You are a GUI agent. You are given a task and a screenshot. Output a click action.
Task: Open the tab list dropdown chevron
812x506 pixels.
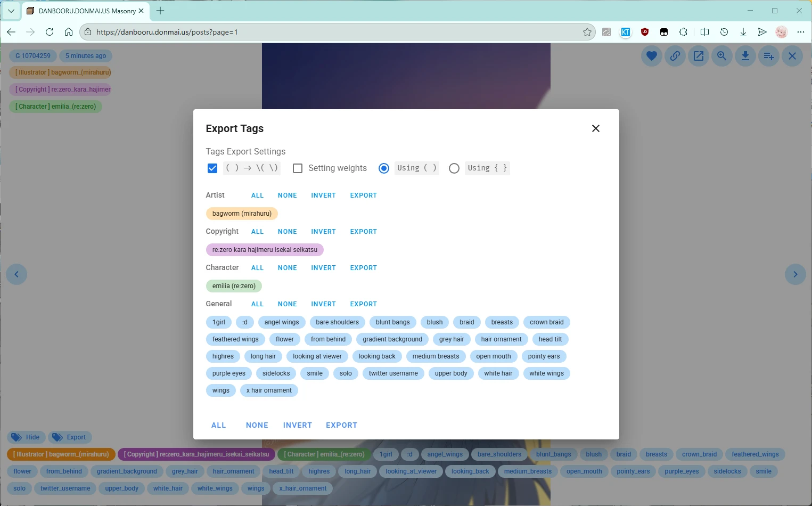[x=11, y=11]
